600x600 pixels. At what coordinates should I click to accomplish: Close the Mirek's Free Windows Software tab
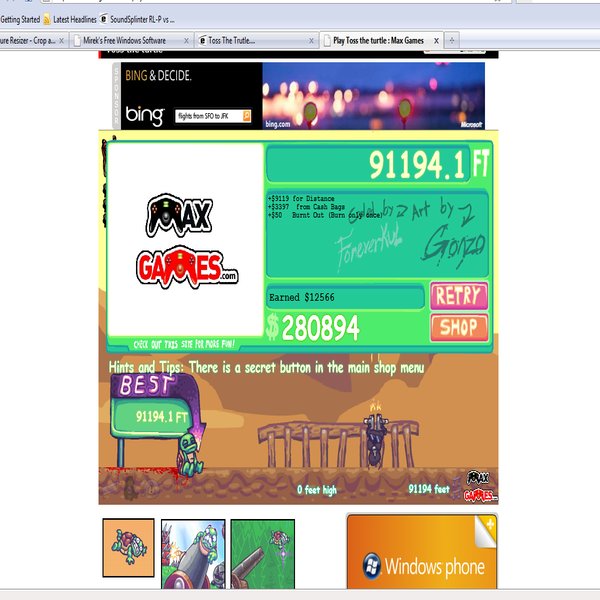point(186,41)
